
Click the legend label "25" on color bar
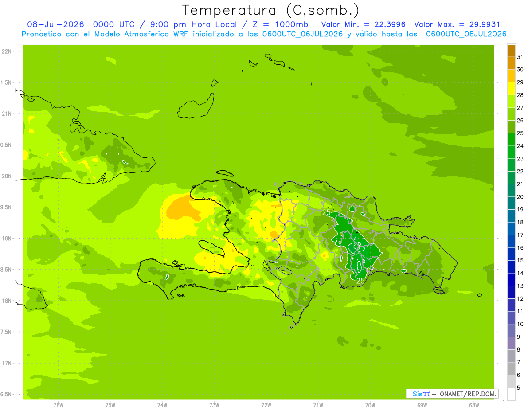(520, 133)
